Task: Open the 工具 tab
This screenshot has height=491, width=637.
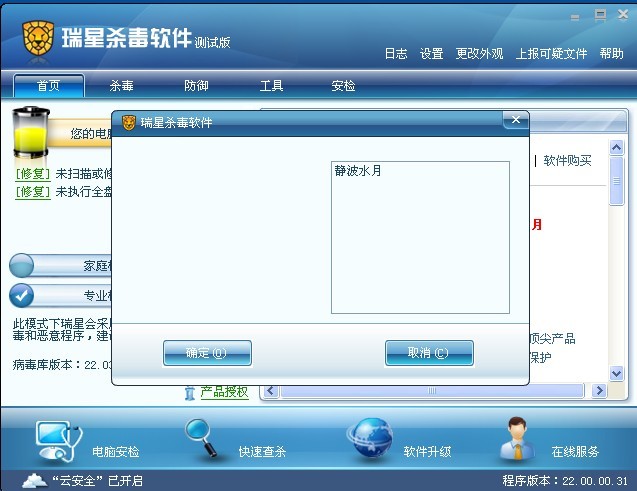Action: [271, 86]
